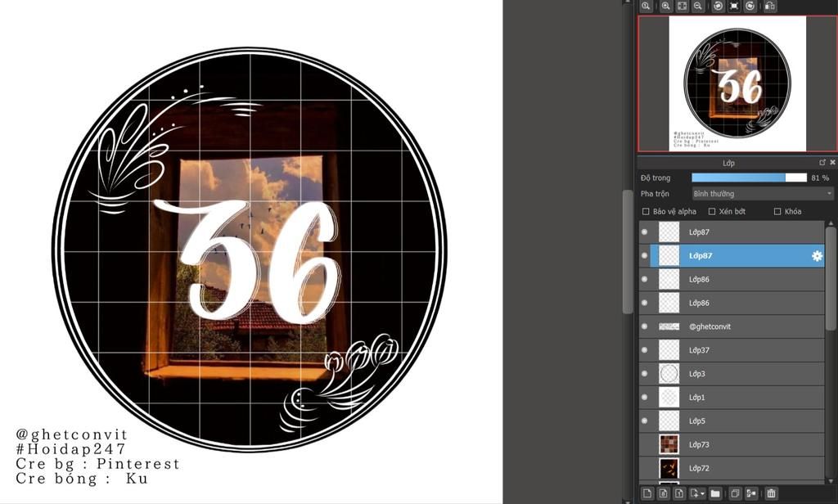
Task: Show the hidden Lớp73 layer
Action: 645,444
